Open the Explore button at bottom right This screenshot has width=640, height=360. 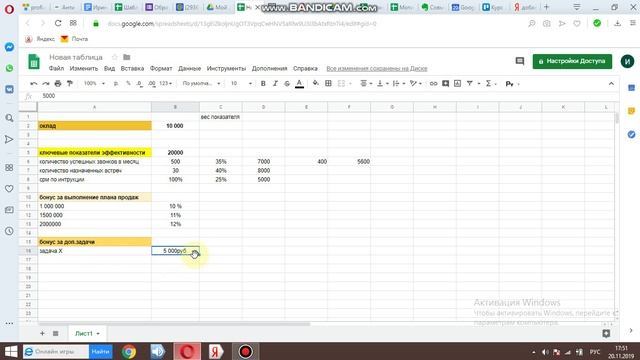coord(606,333)
